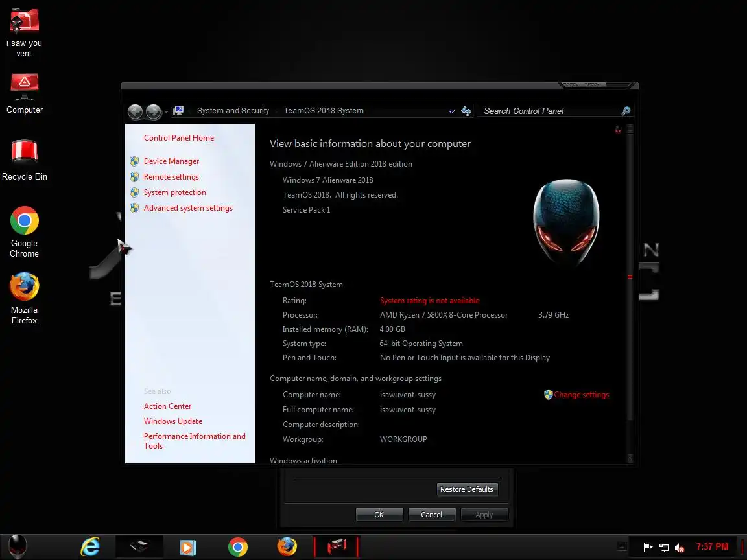Open the System protection link
This screenshot has height=560, width=747.
point(175,192)
